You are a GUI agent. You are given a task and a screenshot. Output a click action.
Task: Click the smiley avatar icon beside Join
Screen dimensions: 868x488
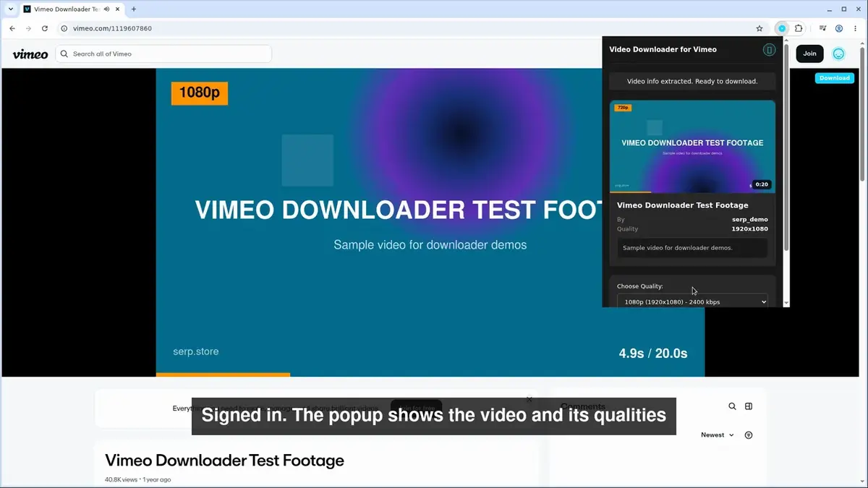pyautogui.click(x=838, y=53)
